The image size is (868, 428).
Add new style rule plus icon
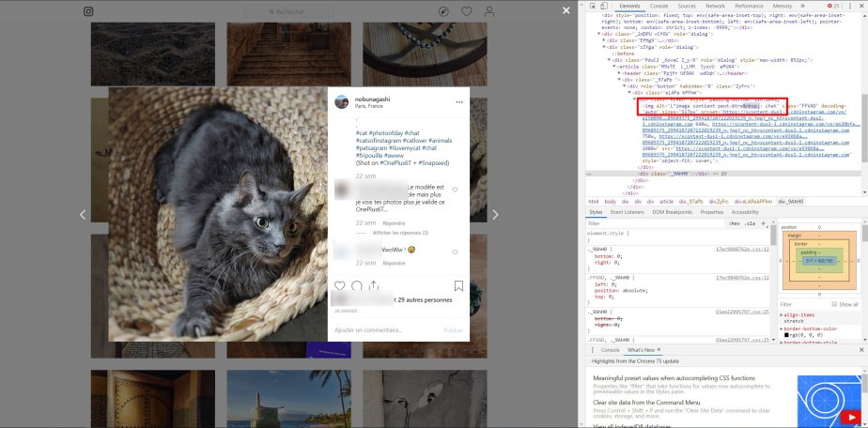764,223
